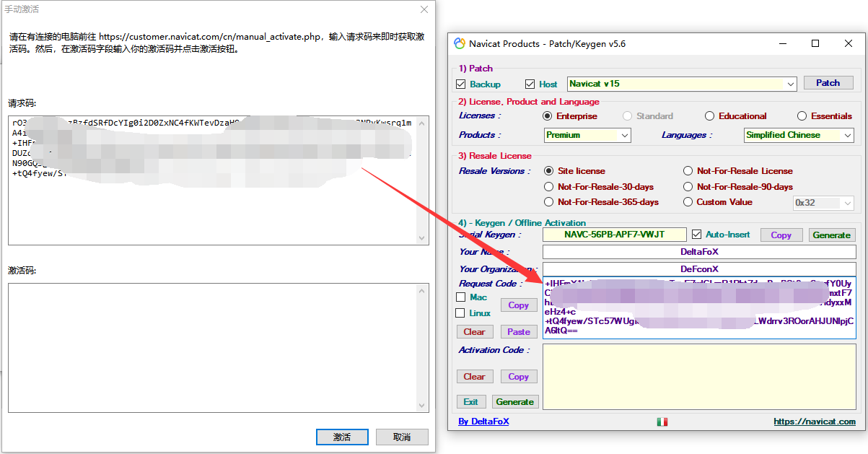Select the Custom Value radio button
Image resolution: width=868 pixels, height=454 pixels.
coord(688,202)
